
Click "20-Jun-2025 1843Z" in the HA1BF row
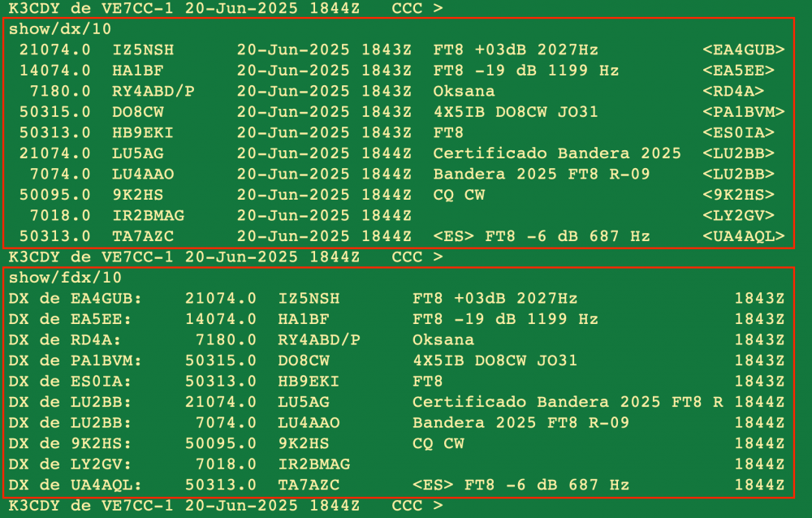324,71
